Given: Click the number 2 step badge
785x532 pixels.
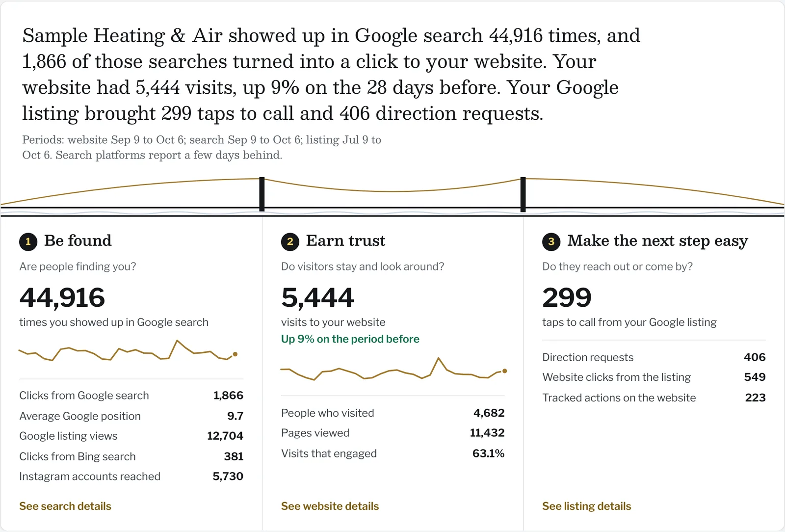Looking at the screenshot, I should point(290,241).
